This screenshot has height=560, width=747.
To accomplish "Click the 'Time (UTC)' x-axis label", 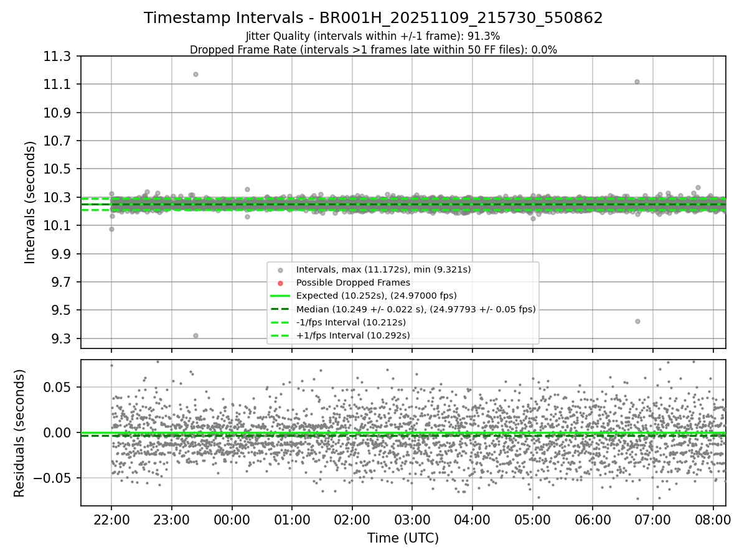I will point(403,538).
